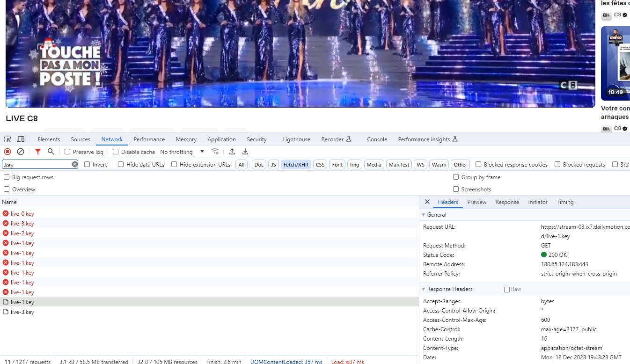Screen dimensions: 630x364
Task: Open network conditions settings
Action: tap(215, 152)
